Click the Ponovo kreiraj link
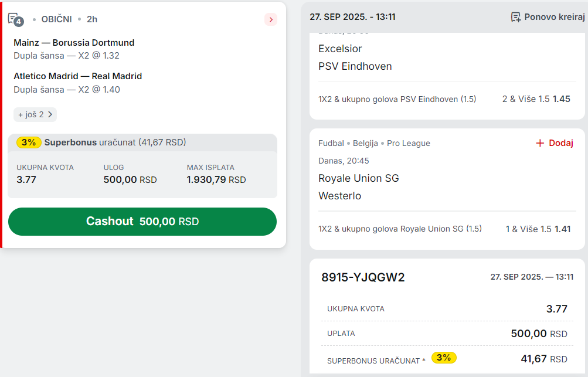Viewport: 588px width, 377px height. [548, 17]
